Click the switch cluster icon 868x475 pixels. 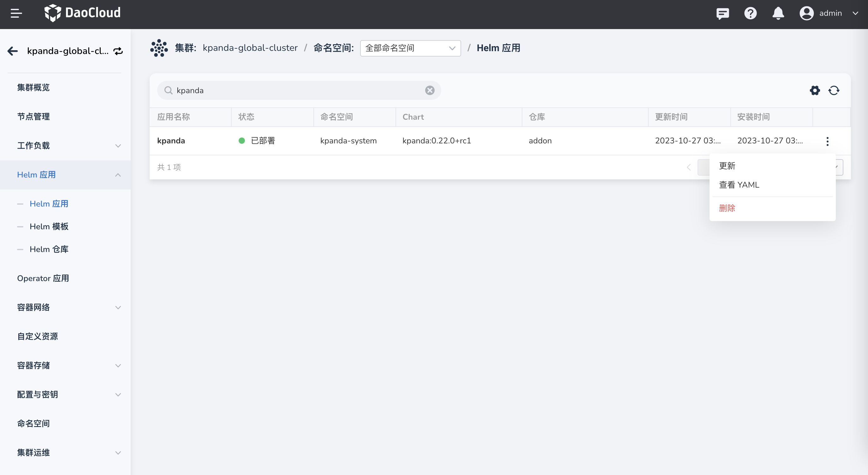[x=118, y=51]
